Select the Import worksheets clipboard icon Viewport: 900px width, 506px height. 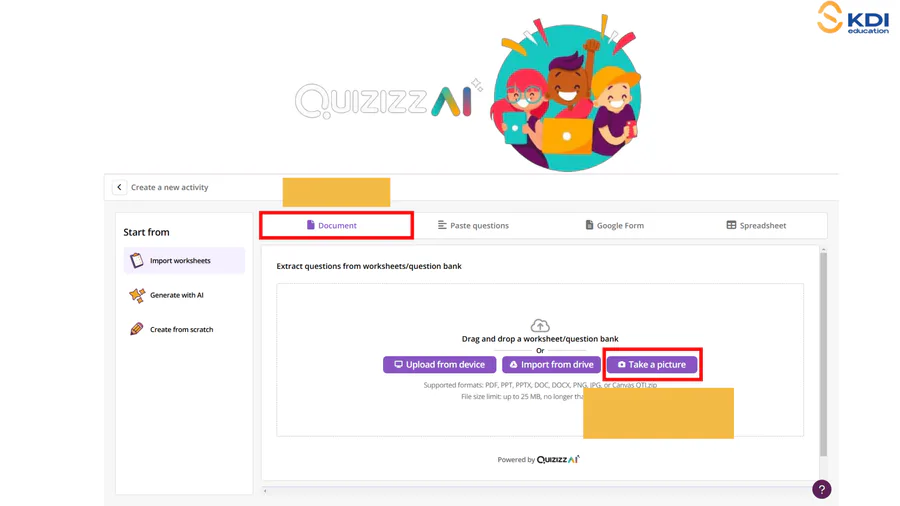tap(137, 261)
